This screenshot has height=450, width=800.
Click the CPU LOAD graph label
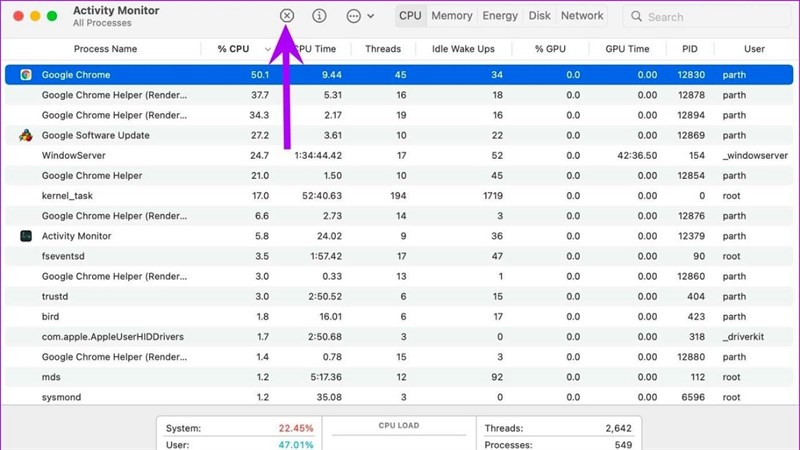(x=399, y=426)
